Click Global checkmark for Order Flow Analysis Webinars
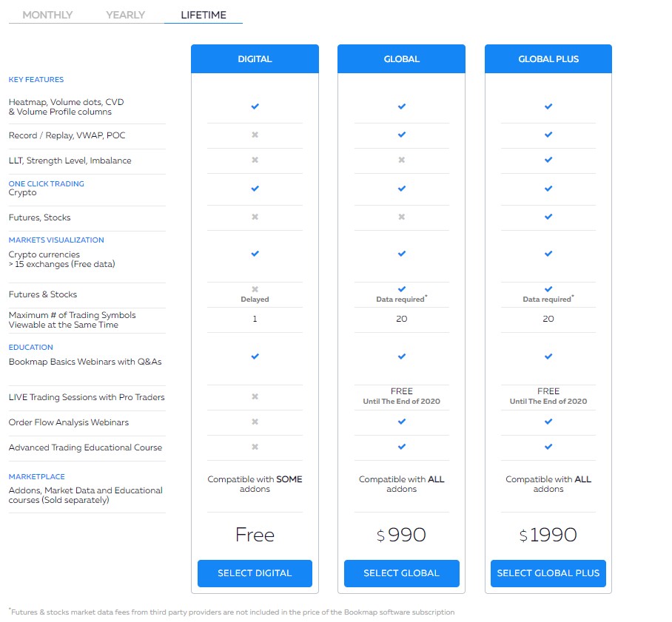Screen dimensions: 672x622 [402, 422]
